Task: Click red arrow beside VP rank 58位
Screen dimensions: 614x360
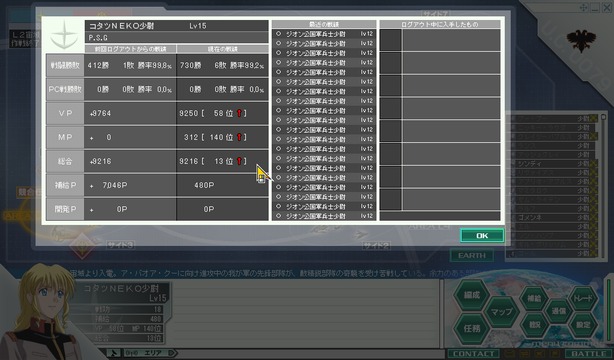Action: [239, 113]
